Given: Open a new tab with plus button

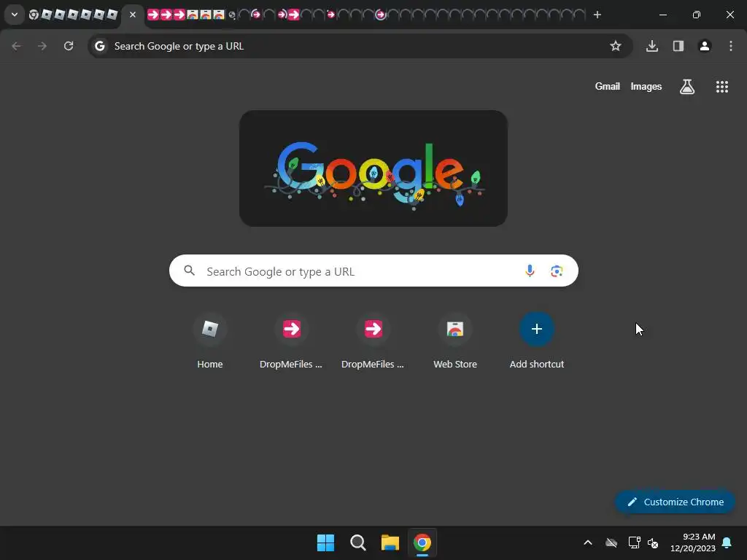Looking at the screenshot, I should pyautogui.click(x=597, y=15).
